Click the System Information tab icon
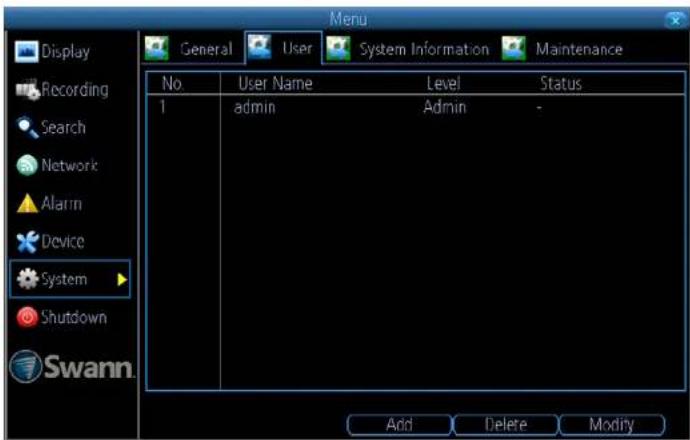This screenshot has width=690, height=440. click(x=338, y=48)
